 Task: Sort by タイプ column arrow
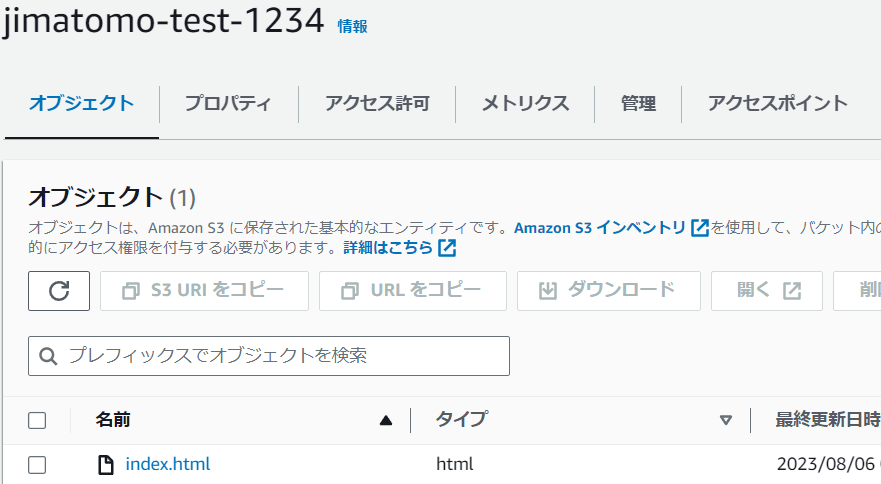(726, 420)
